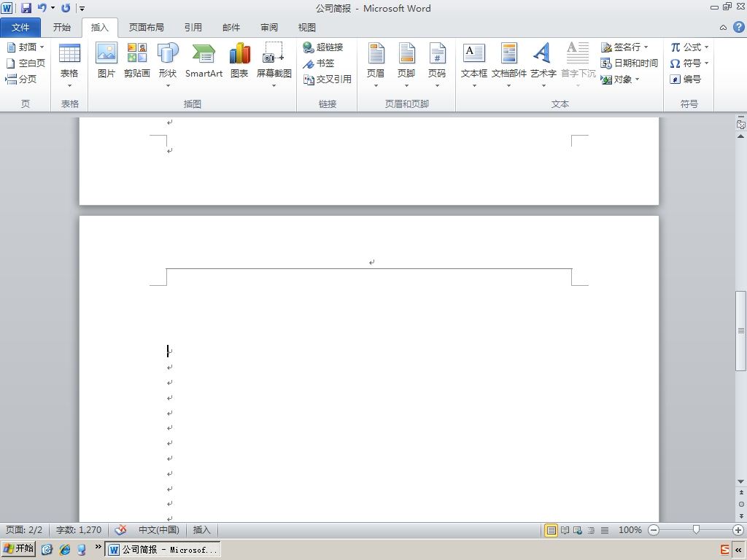Open the 形状 shapes gallery
This screenshot has height=560, width=747.
pyautogui.click(x=168, y=65)
